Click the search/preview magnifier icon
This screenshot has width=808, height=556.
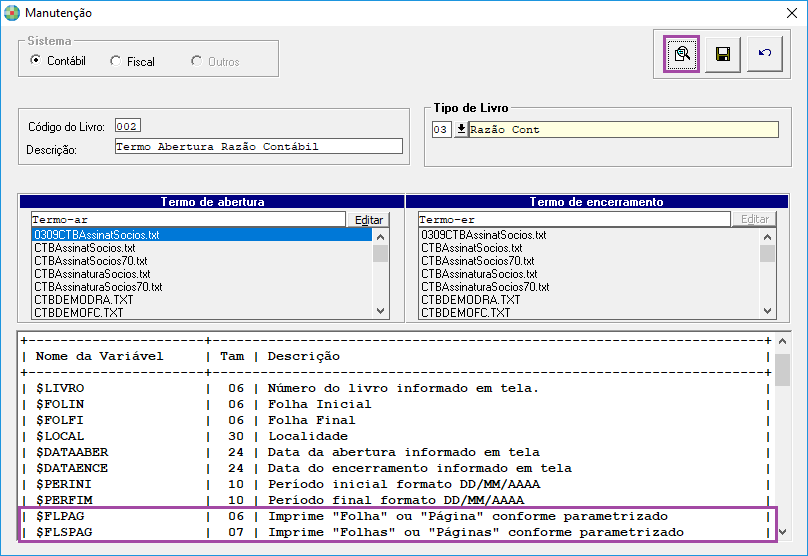(x=681, y=54)
